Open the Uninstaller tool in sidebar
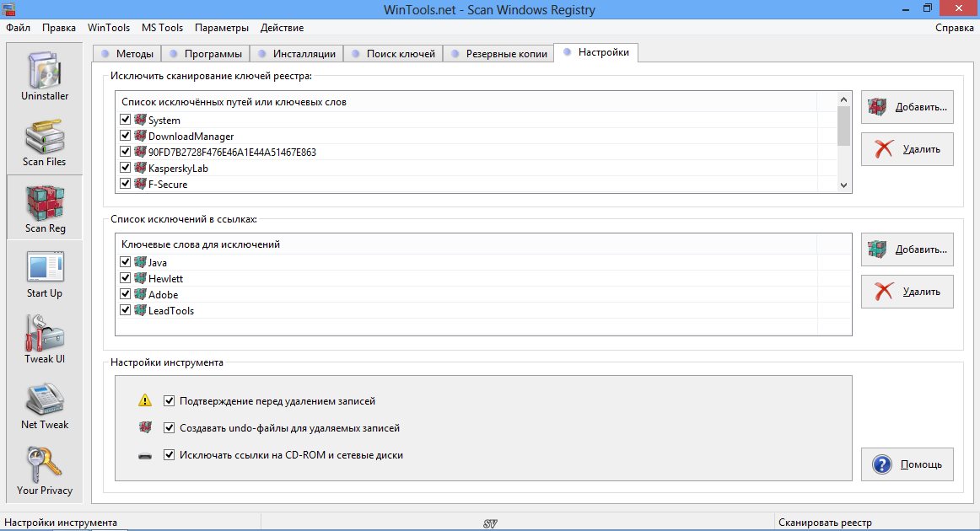 click(x=45, y=76)
